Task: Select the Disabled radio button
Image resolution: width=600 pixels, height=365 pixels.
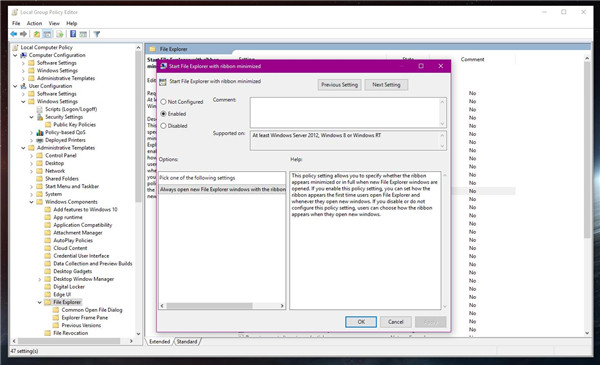Action: tap(163, 125)
